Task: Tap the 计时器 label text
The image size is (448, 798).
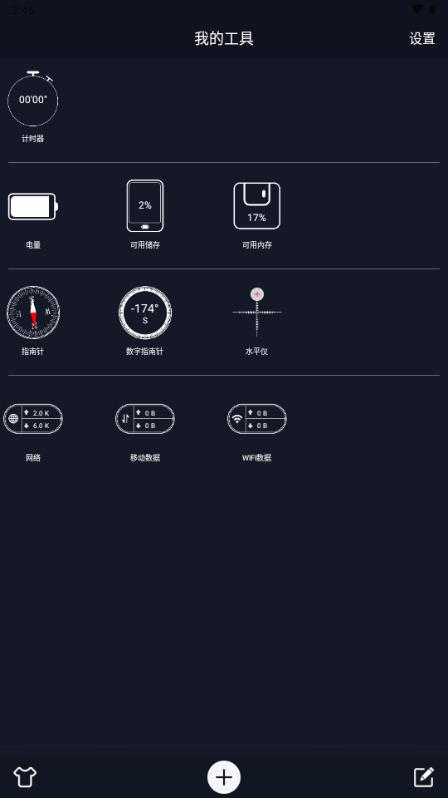Action: click(33, 138)
